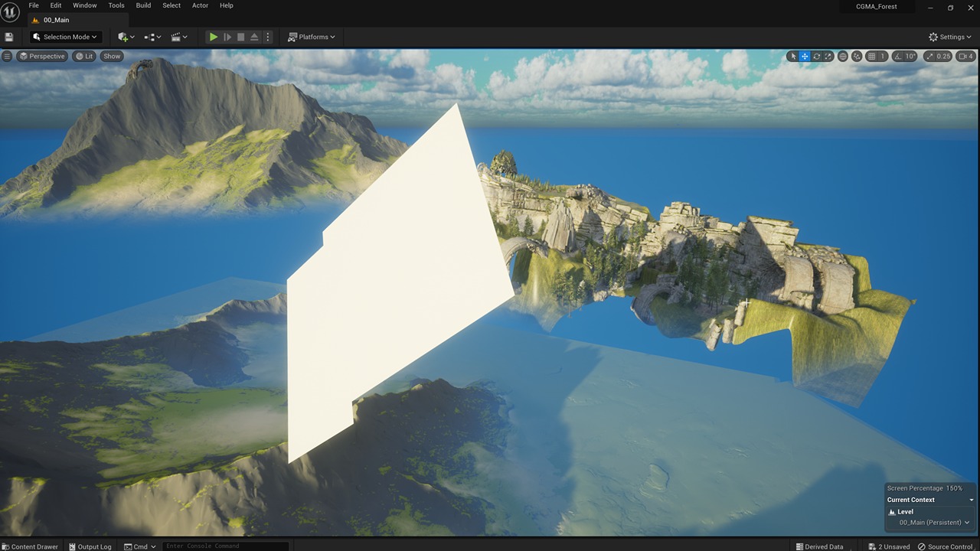Click the Lit view mode button

[x=84, y=56]
